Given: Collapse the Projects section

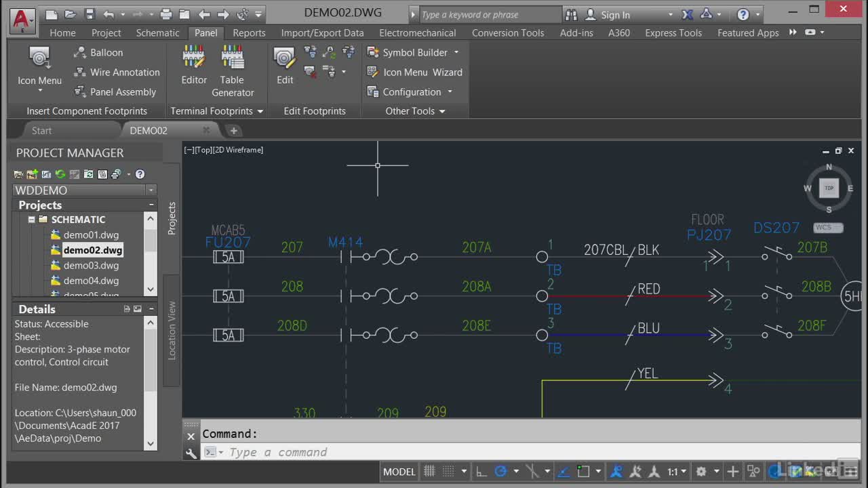Looking at the screenshot, I should pos(151,205).
